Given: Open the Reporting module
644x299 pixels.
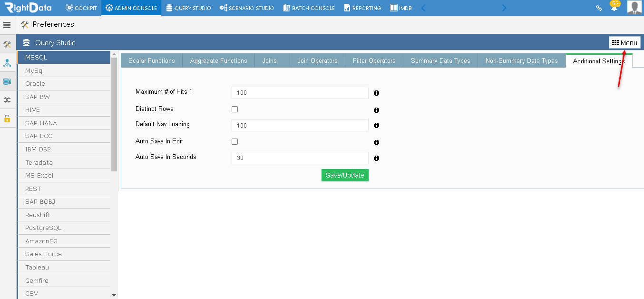Looking at the screenshot, I should pyautogui.click(x=362, y=8).
